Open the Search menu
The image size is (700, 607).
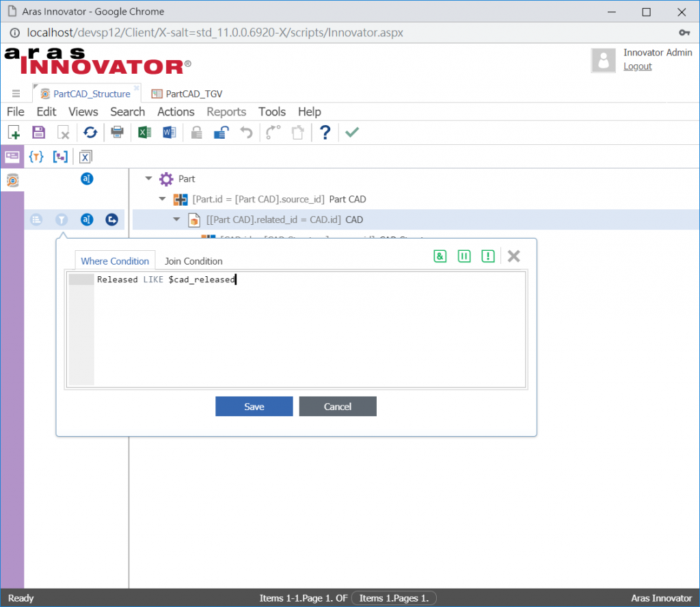128,111
